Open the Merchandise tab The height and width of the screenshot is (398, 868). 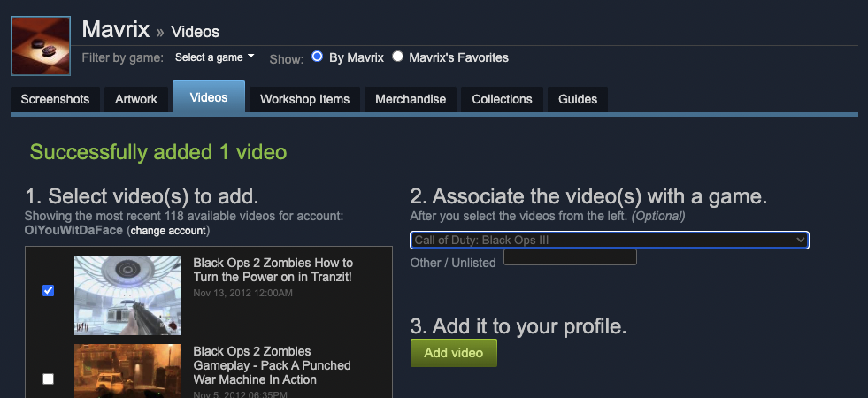coord(411,100)
